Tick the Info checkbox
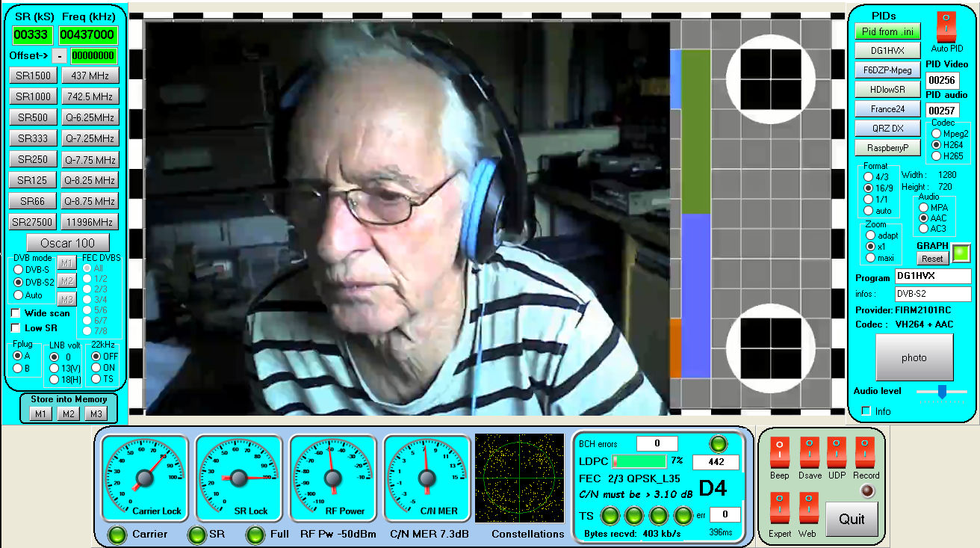This screenshot has width=980, height=548. (866, 411)
